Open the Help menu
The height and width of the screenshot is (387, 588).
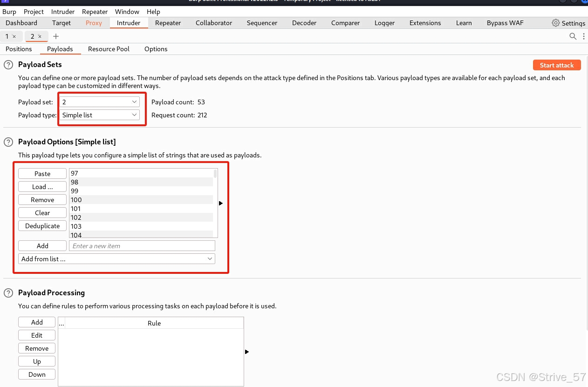[153, 12]
